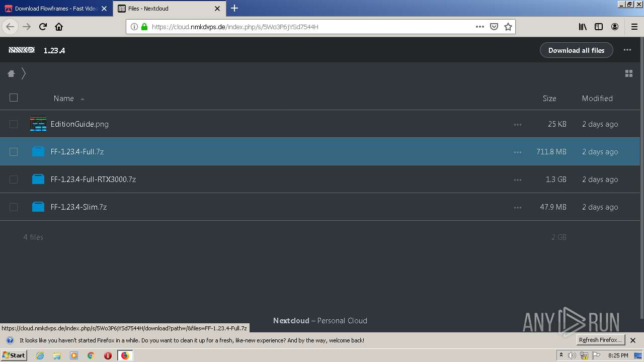Click the EditionGuide.png thumbnail
Screen dimensions: 644x362
[x=38, y=124]
